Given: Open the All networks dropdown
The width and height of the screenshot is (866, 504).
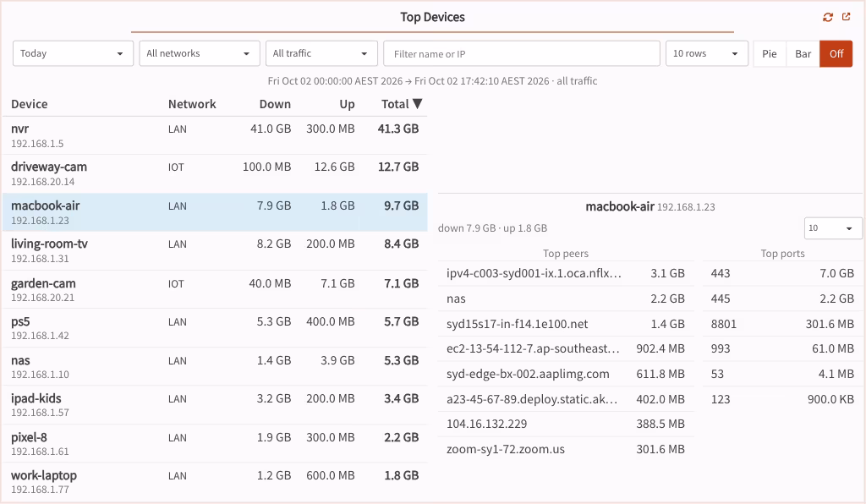Looking at the screenshot, I should point(200,53).
